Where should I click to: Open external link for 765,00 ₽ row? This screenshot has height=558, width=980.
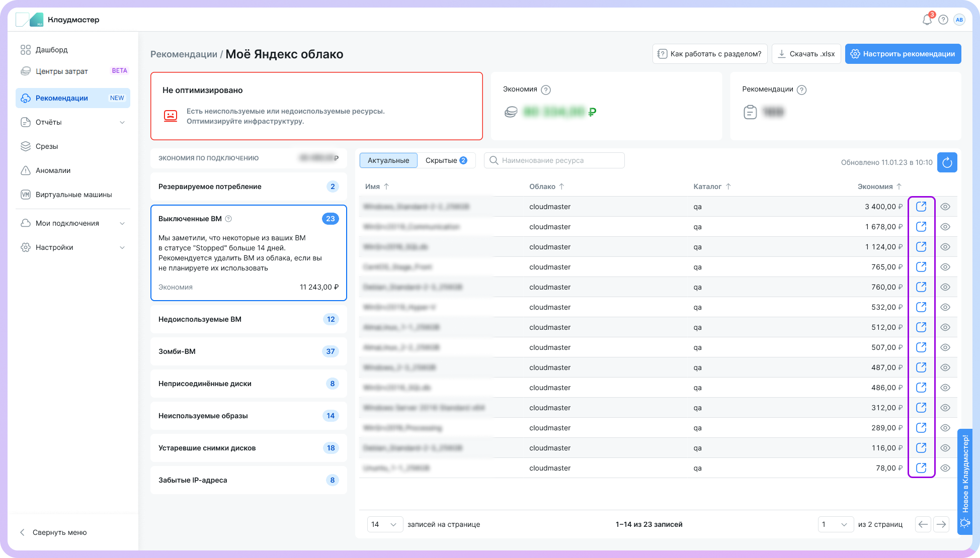921,267
